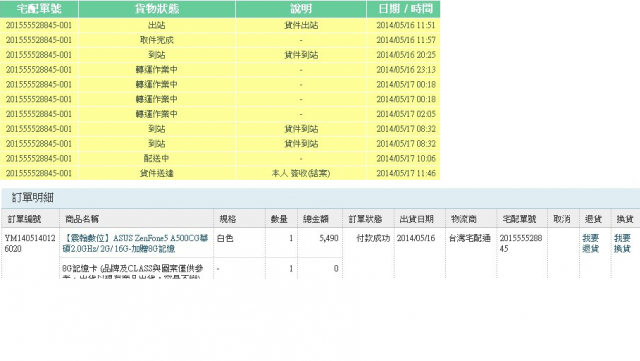The height and width of the screenshot is (361, 640).
Task: Click the 貨件出站 description cell
Action: (x=301, y=25)
